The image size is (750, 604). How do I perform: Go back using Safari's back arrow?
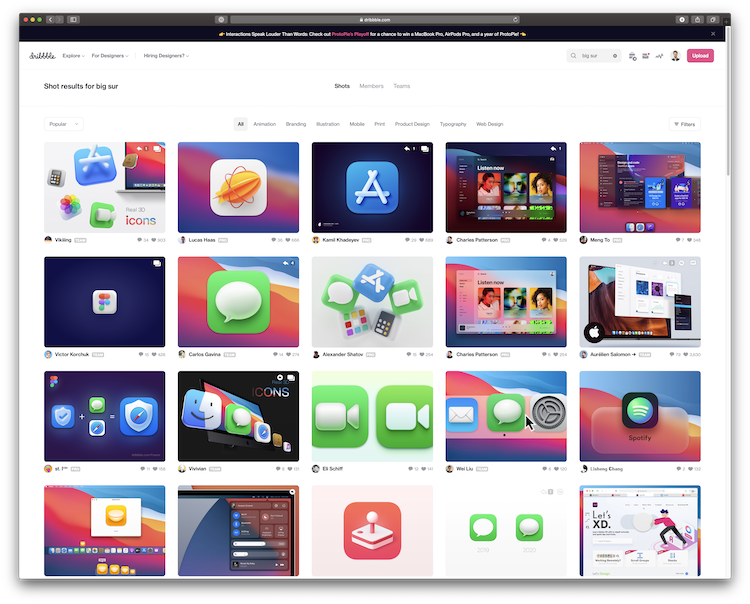point(50,20)
